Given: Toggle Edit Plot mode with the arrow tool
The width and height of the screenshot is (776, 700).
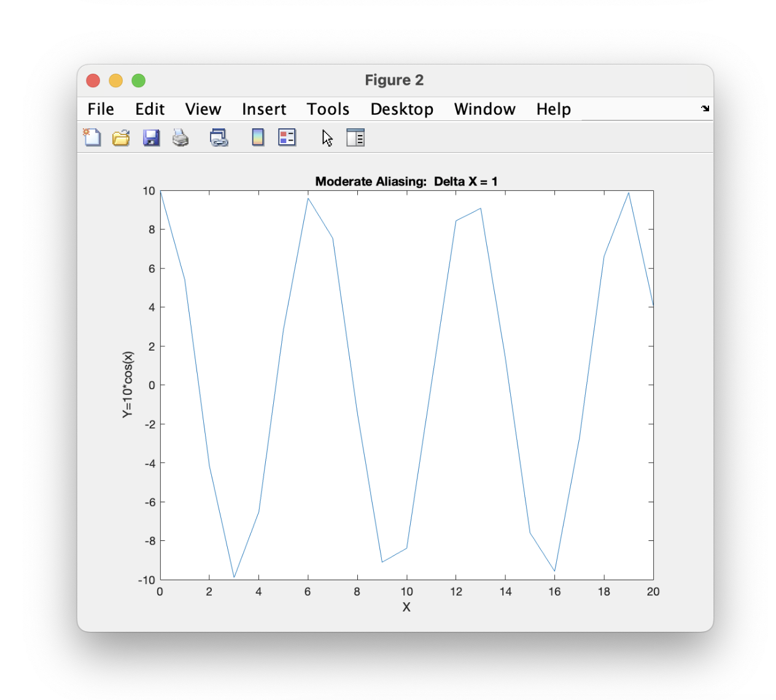Looking at the screenshot, I should coord(327,138).
